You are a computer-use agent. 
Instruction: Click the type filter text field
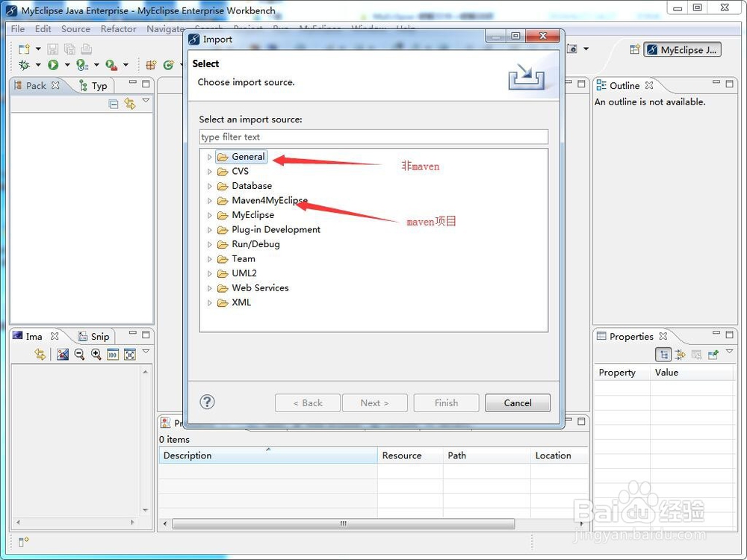click(x=373, y=137)
